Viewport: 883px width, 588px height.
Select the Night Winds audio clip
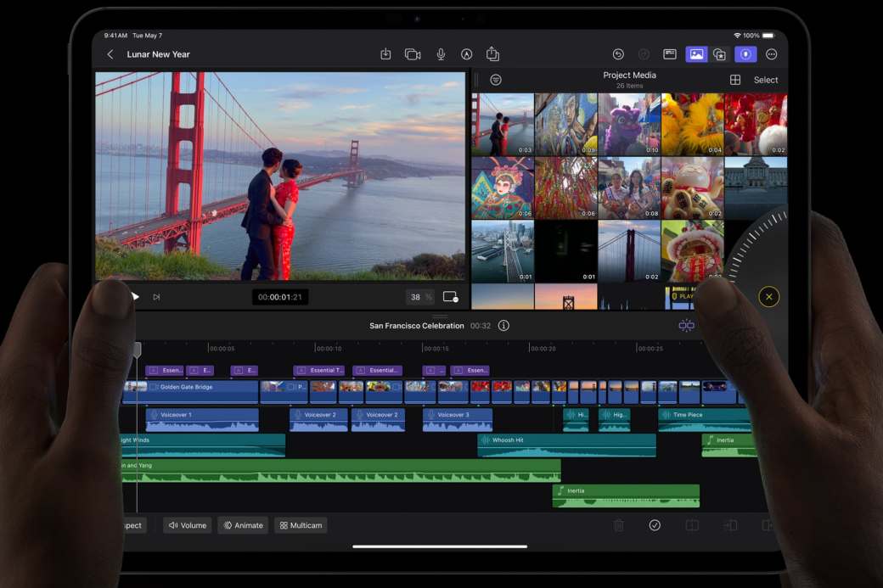point(203,445)
